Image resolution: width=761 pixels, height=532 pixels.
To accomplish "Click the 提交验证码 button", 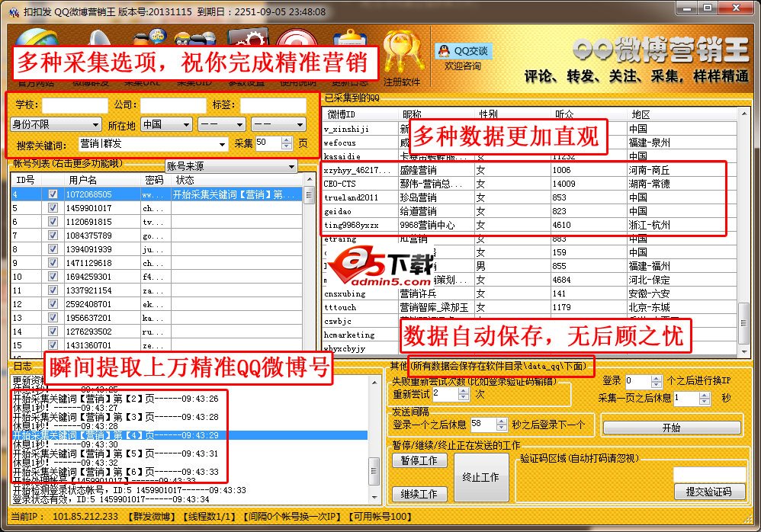I will pos(709,492).
